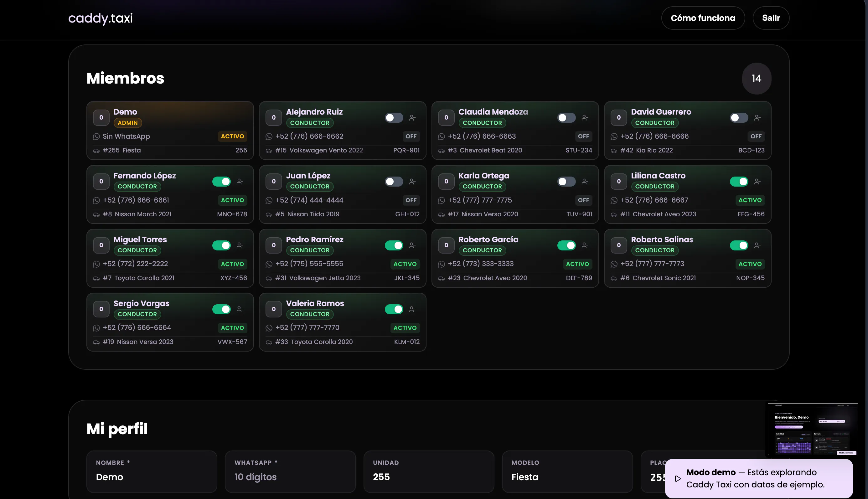Click the user icon on Pedro Ramírez card

click(x=412, y=245)
